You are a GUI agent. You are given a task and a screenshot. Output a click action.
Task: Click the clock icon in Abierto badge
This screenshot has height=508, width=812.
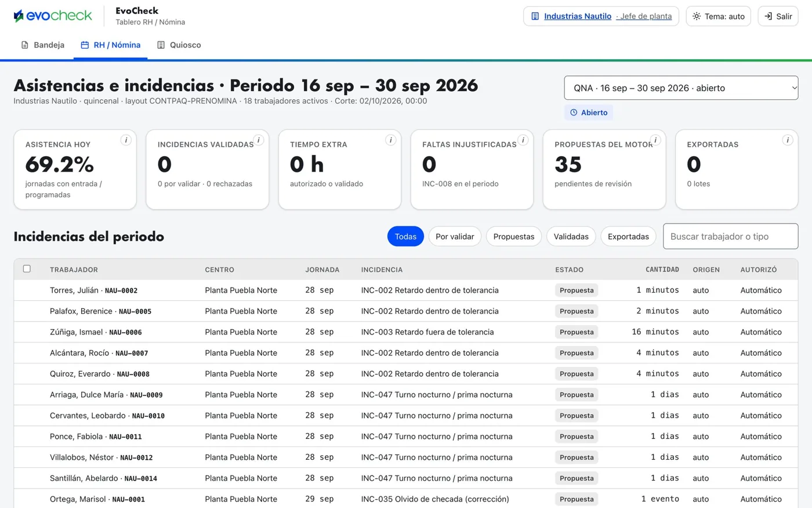coord(574,113)
